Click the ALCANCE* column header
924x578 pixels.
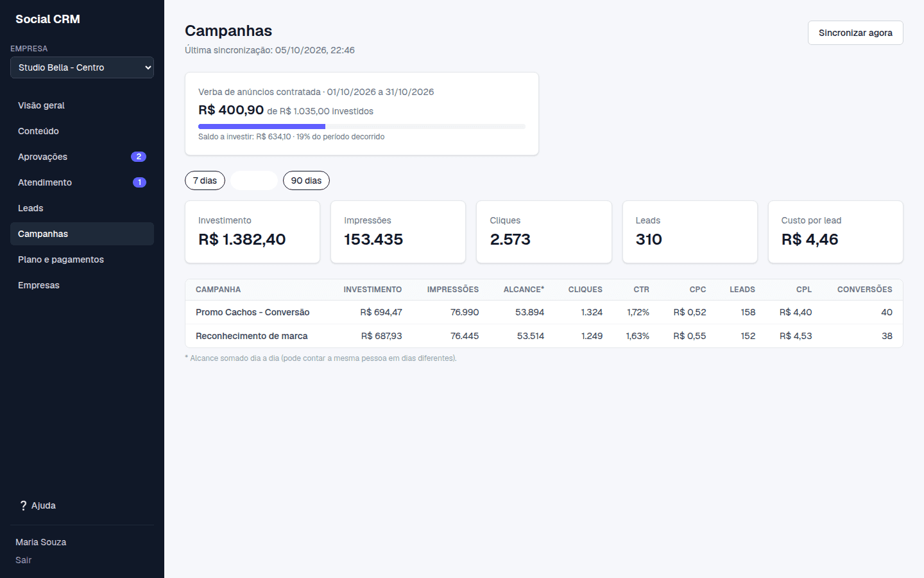(x=524, y=290)
